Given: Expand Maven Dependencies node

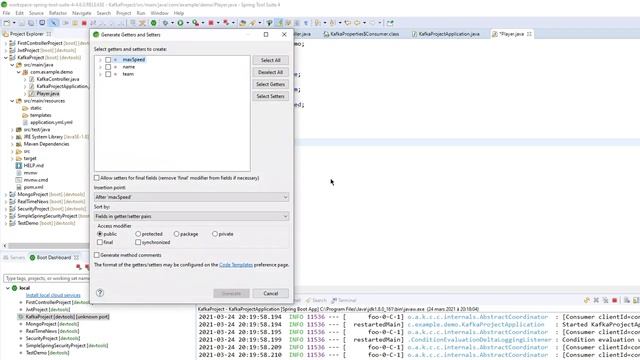Looking at the screenshot, I should point(12,144).
